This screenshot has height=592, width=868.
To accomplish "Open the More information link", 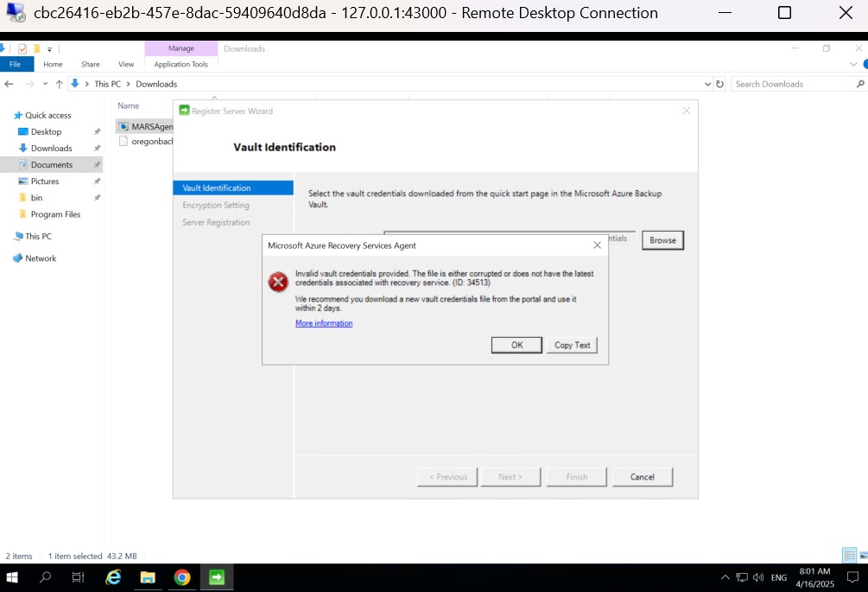I will (x=324, y=323).
